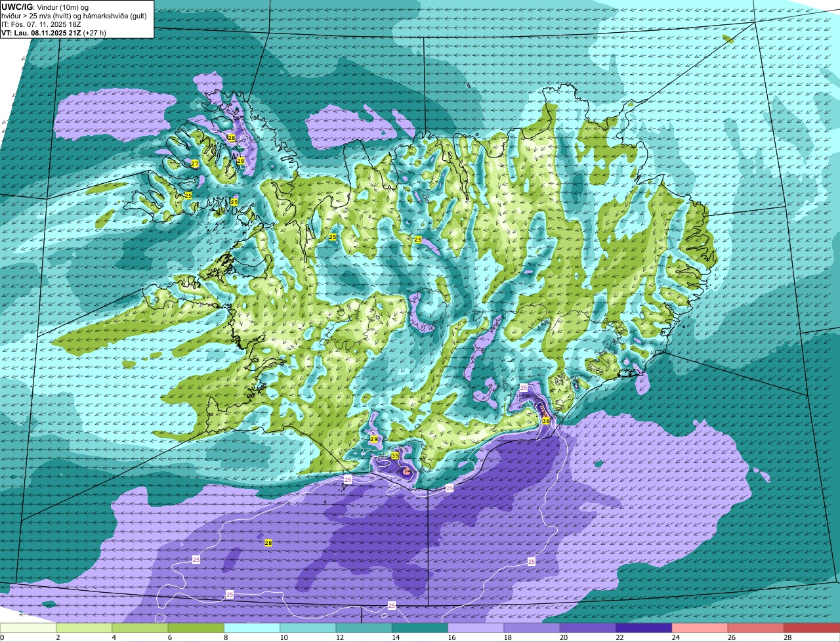The height and width of the screenshot is (642, 840).
Task: Click the legend scale number 0
Action: pyautogui.click(x=2, y=637)
